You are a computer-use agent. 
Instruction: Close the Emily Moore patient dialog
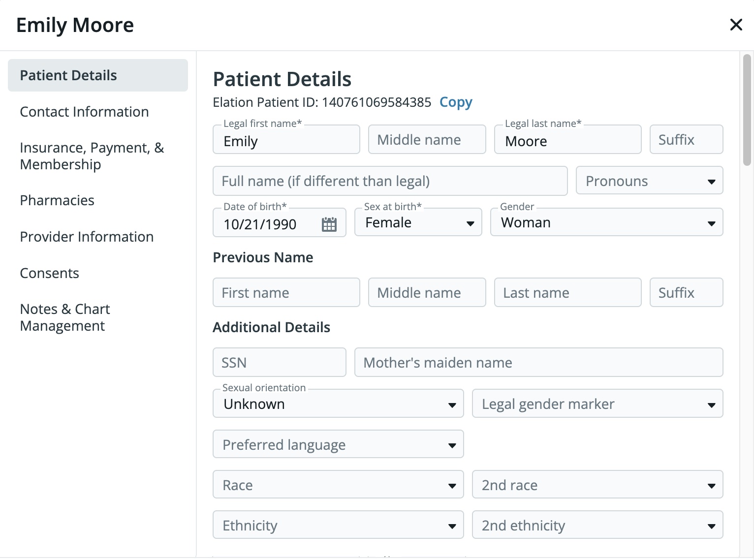736,24
